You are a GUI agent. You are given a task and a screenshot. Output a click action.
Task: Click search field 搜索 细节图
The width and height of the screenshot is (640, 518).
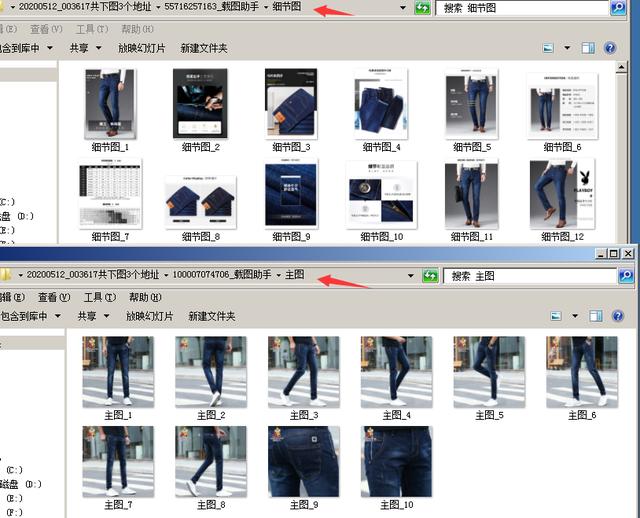(x=522, y=8)
